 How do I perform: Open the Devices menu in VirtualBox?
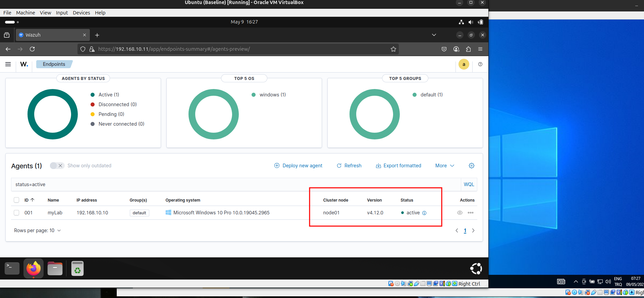81,13
